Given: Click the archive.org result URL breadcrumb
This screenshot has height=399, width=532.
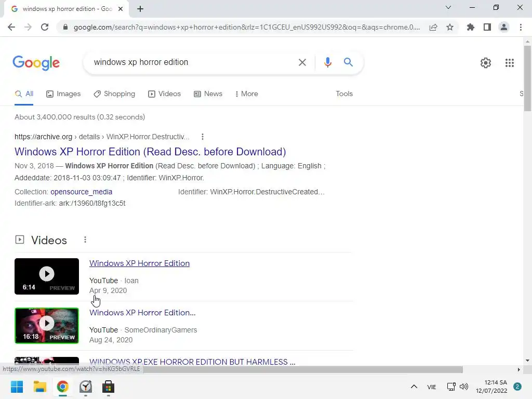Looking at the screenshot, I should click(102, 137).
